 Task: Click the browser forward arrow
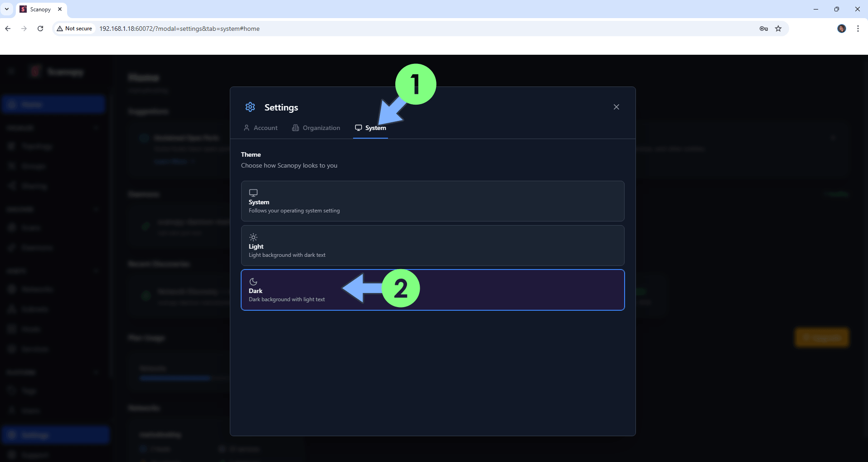(24, 29)
